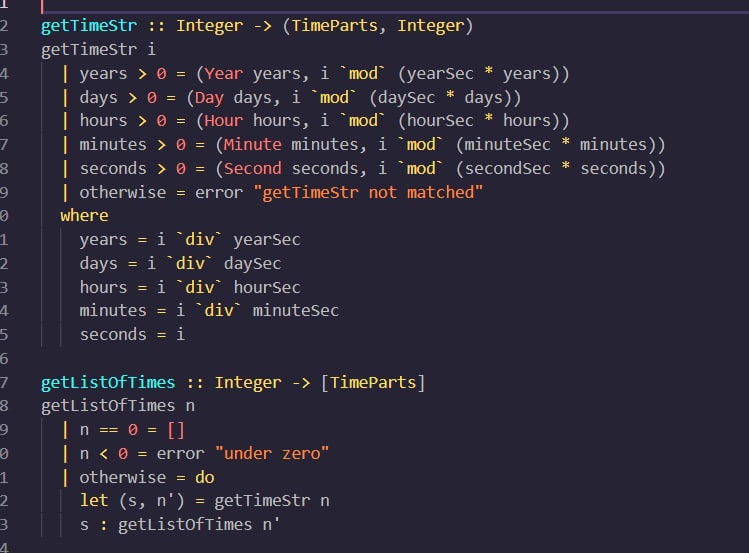
Task: Click the 'getTimeStr i' definition line
Action: pos(98,49)
